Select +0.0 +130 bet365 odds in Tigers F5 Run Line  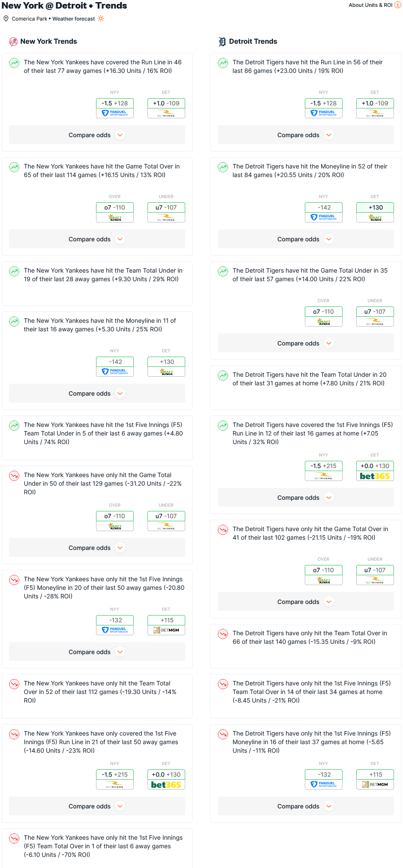tap(375, 471)
